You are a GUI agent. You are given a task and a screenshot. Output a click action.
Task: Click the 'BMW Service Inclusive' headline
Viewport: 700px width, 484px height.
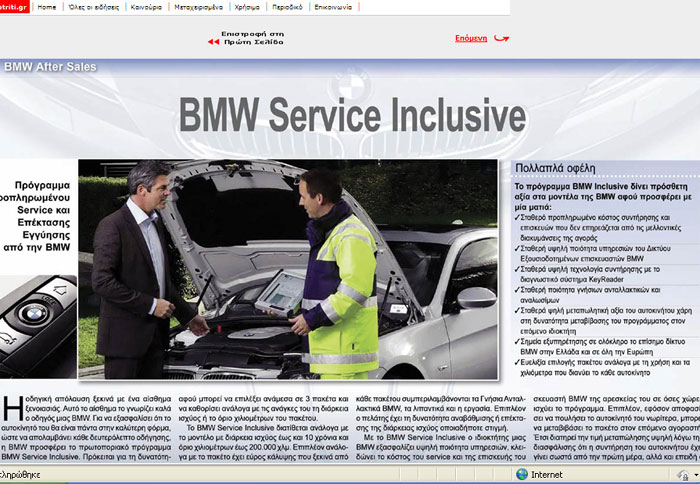tap(352, 115)
